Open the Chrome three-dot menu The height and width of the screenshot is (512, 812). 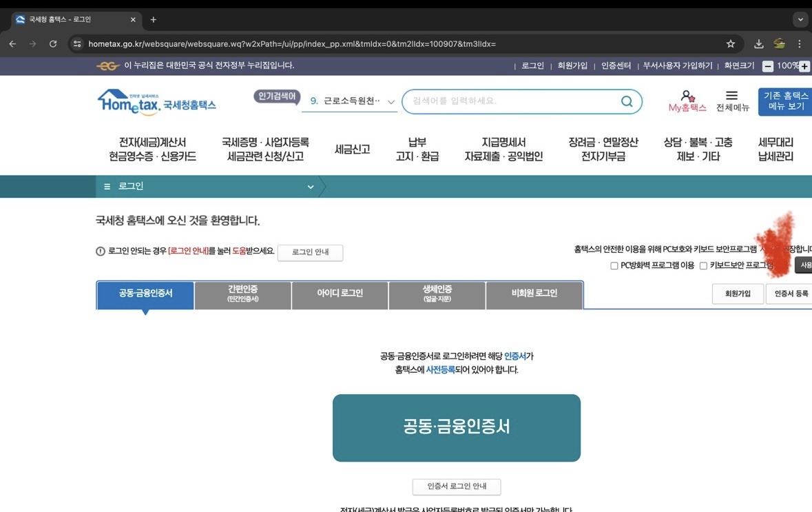(x=800, y=44)
